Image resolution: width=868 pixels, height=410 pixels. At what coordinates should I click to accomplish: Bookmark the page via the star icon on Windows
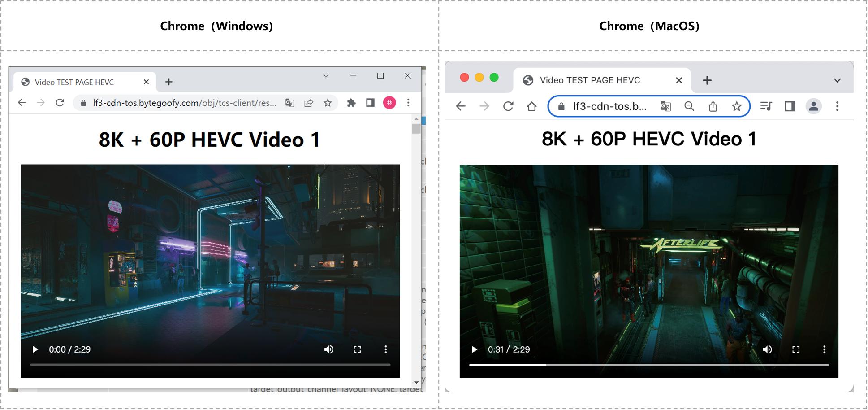tap(328, 103)
